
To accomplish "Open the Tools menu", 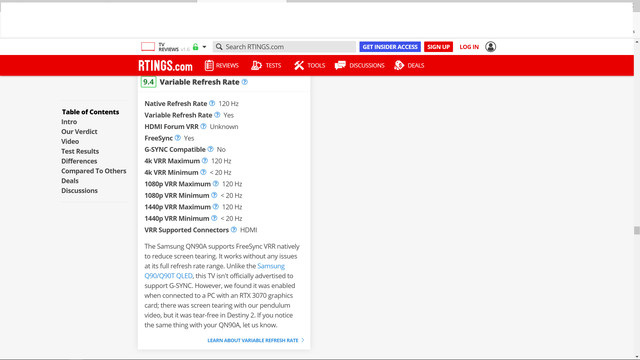I will click(x=309, y=65).
